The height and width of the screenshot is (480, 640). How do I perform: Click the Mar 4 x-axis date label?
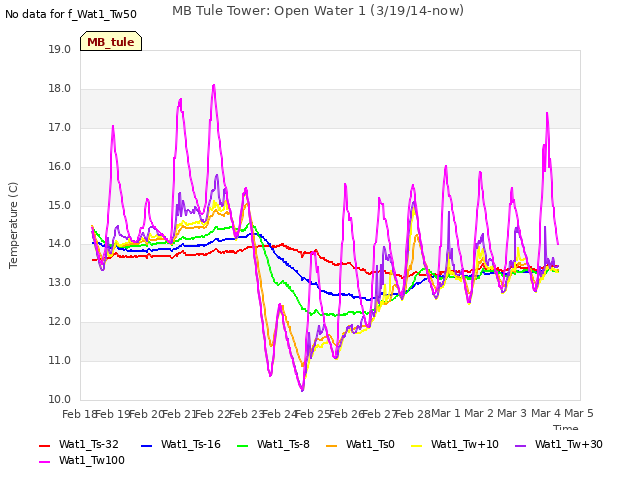click(x=546, y=413)
